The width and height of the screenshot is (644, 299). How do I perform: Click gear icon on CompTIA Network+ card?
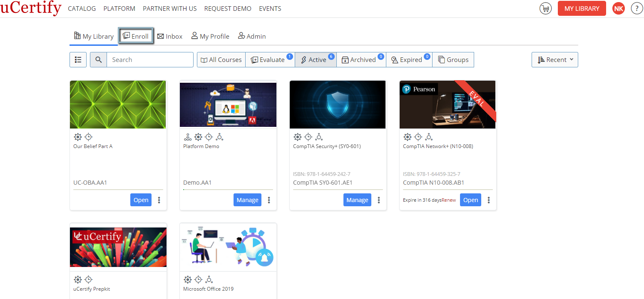pyautogui.click(x=407, y=137)
